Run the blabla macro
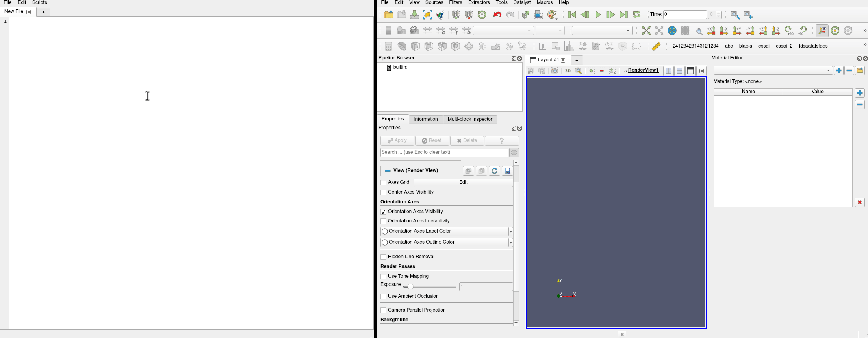This screenshot has width=868, height=338. pyautogui.click(x=745, y=46)
